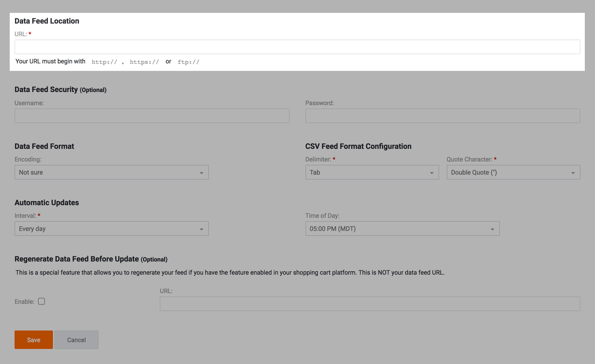This screenshot has width=595, height=364.
Task: Click the Encoding dropdown arrow icon
Action: pos(201,173)
